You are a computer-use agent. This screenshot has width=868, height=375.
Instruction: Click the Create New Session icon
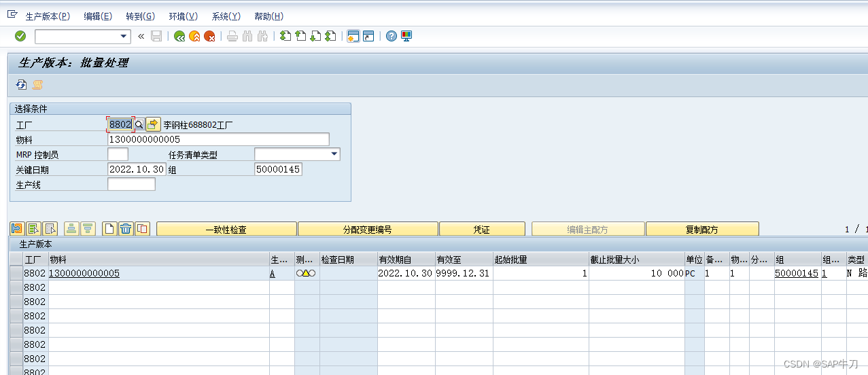(353, 36)
